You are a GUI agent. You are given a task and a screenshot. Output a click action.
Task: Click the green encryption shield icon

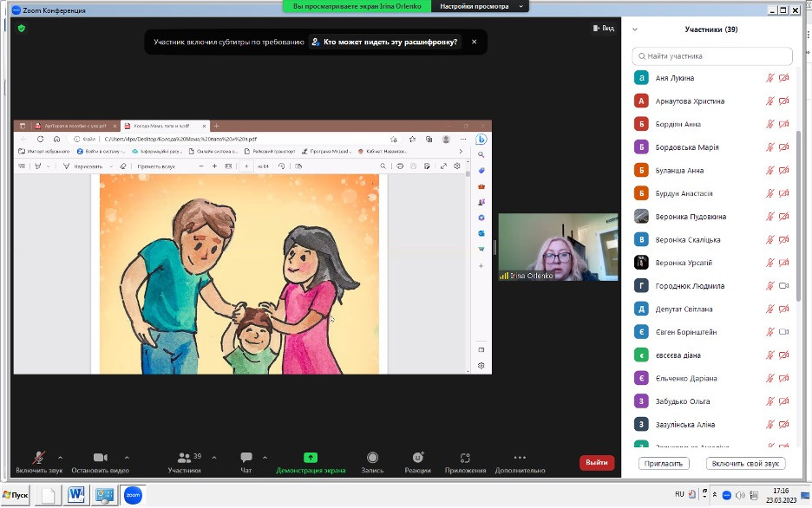(22, 28)
